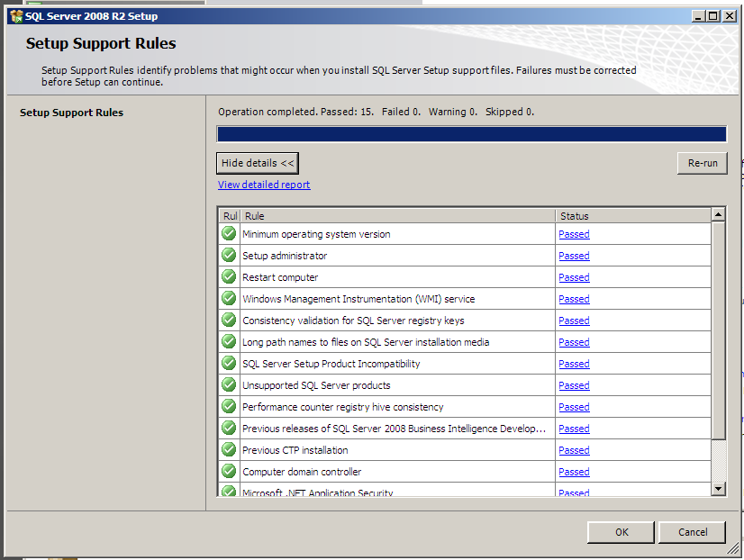744x560 pixels.
Task: Cancel the SQL Server setup dialog
Action: (693, 532)
